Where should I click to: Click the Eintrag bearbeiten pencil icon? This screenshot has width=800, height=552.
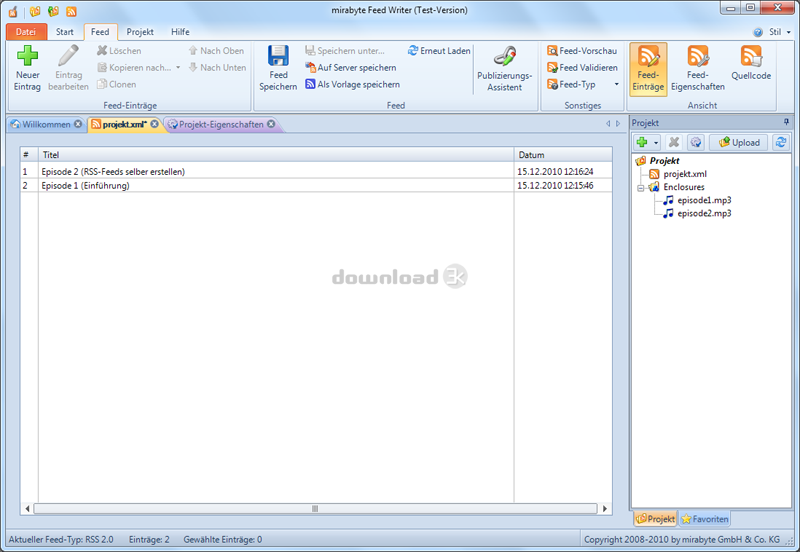[68, 56]
